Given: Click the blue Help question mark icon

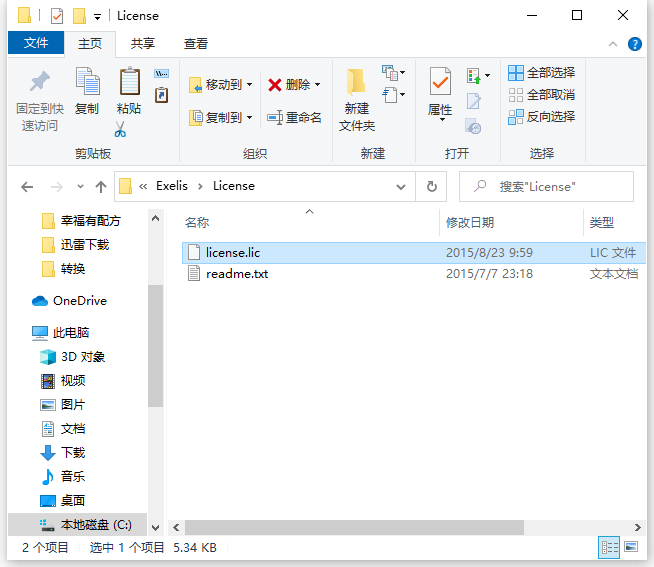Looking at the screenshot, I should 634,44.
